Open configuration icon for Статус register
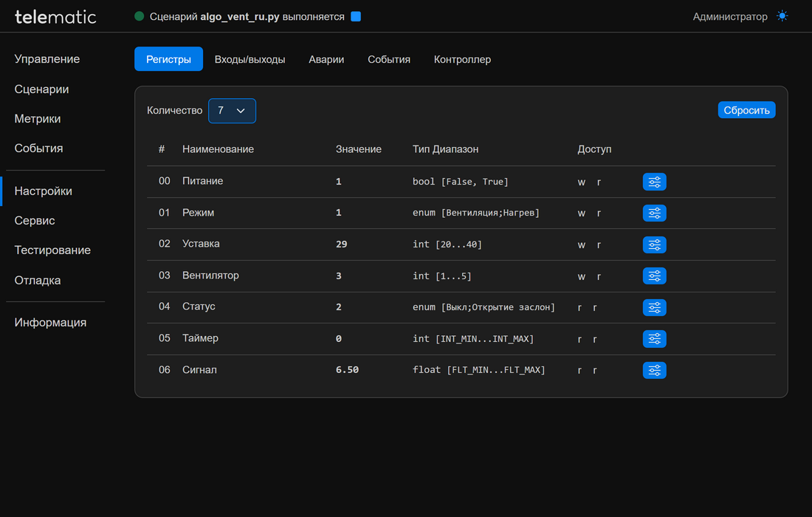 [654, 307]
